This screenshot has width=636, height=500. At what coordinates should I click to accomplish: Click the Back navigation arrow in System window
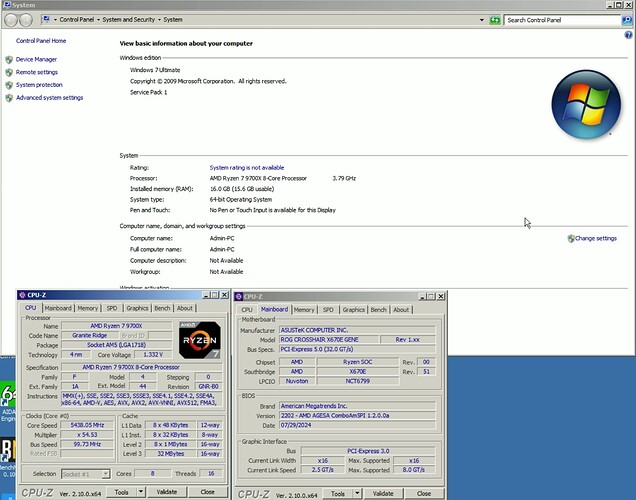pos(11,20)
